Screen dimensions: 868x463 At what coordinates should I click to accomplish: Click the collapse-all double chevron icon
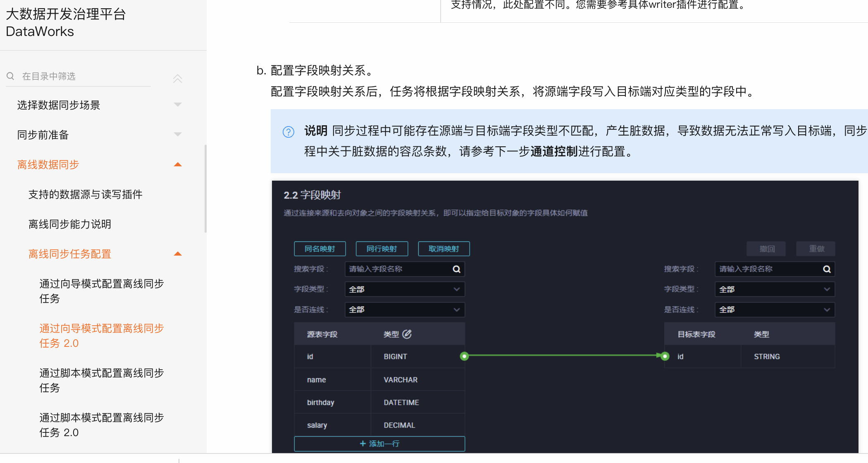(177, 78)
